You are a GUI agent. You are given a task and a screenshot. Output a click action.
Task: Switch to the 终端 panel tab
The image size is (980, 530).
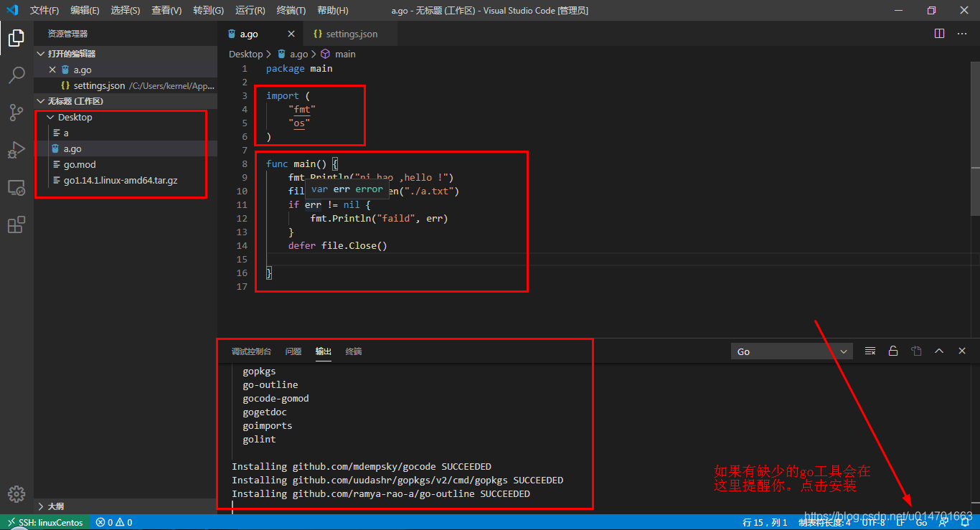(x=354, y=351)
